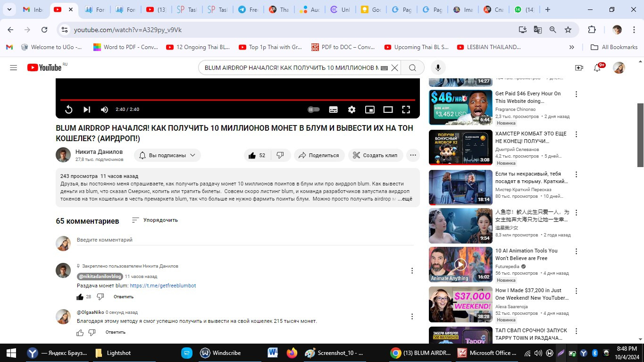Open @nikitadanilovblog handle badge
Image resolution: width=644 pixels, height=362 pixels.
[100, 277]
